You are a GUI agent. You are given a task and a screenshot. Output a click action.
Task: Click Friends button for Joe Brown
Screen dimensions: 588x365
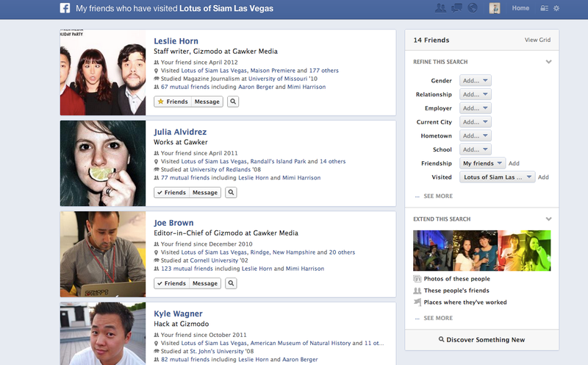pos(171,283)
